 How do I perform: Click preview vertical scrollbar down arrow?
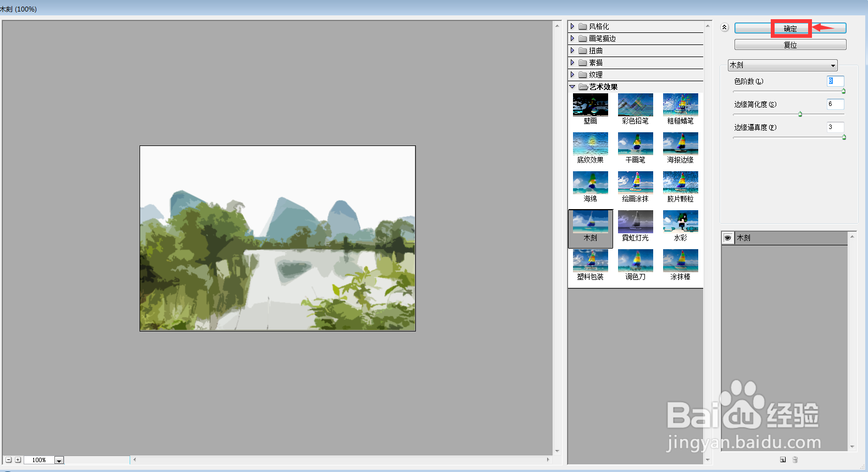(557, 451)
